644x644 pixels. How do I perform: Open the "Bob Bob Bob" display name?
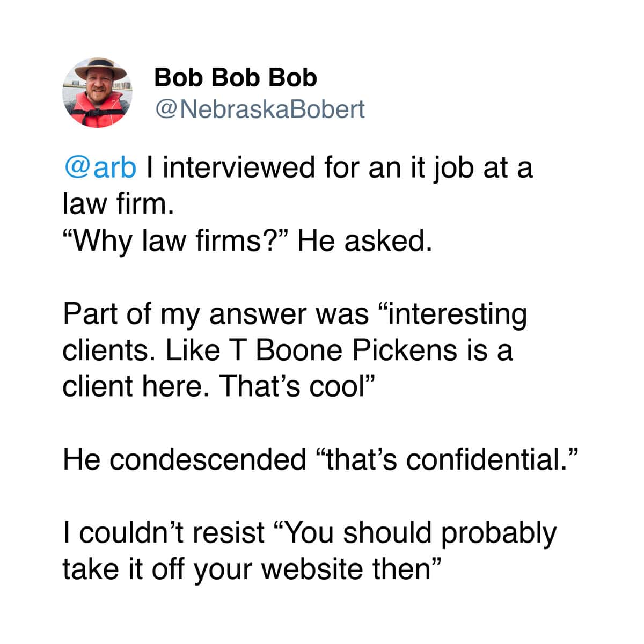pos(235,78)
